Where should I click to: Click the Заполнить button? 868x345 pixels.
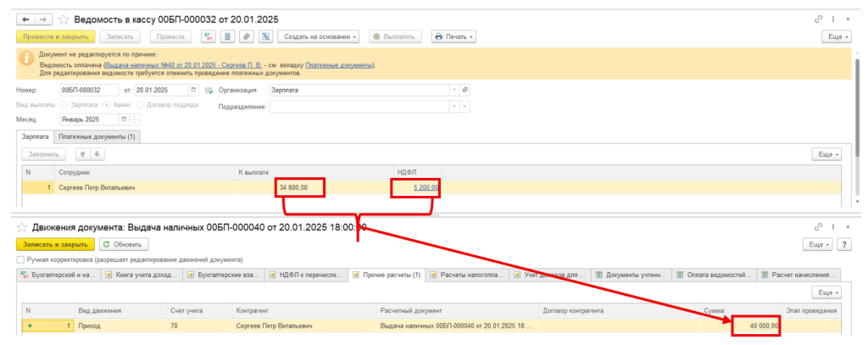[44, 154]
